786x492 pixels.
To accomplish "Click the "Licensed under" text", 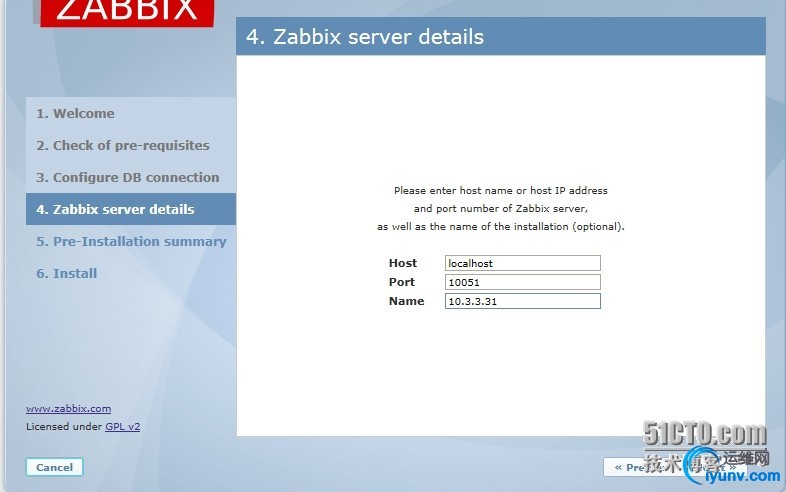I will pos(64,427).
